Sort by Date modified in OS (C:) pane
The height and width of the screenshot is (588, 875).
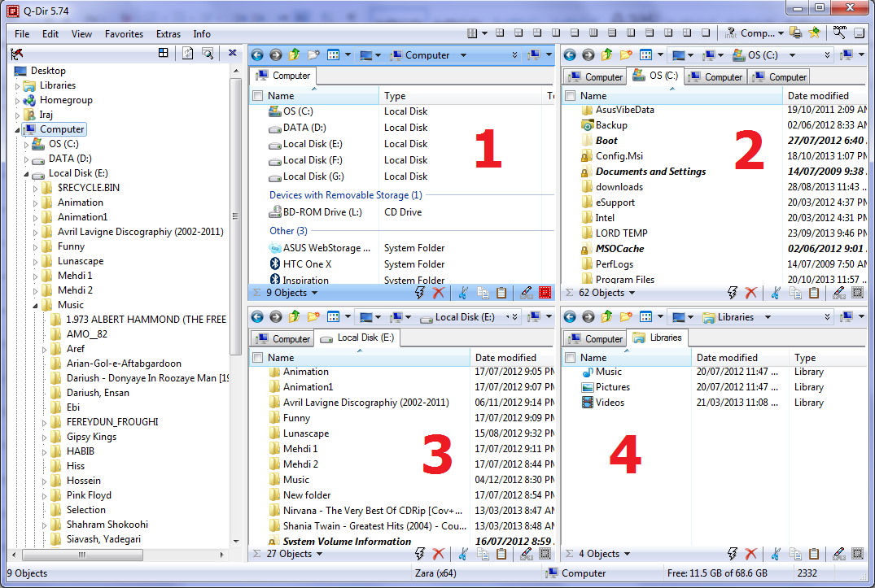tap(825, 96)
